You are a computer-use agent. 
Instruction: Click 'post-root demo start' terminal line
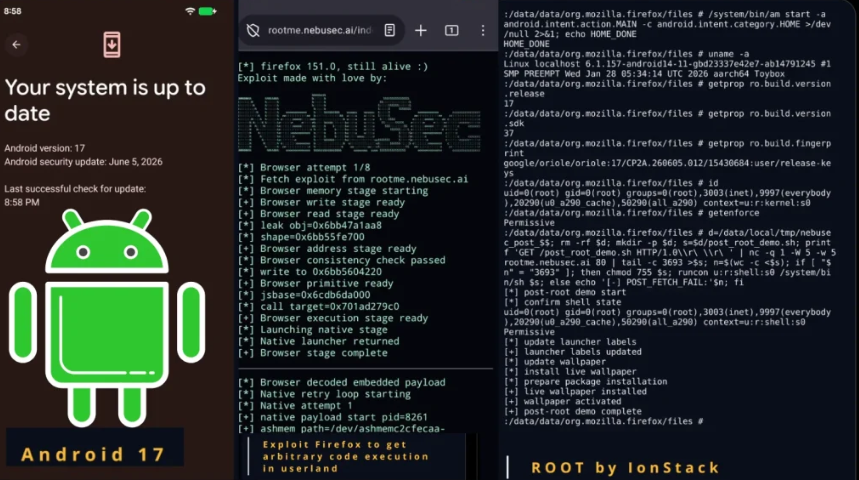click(564, 292)
